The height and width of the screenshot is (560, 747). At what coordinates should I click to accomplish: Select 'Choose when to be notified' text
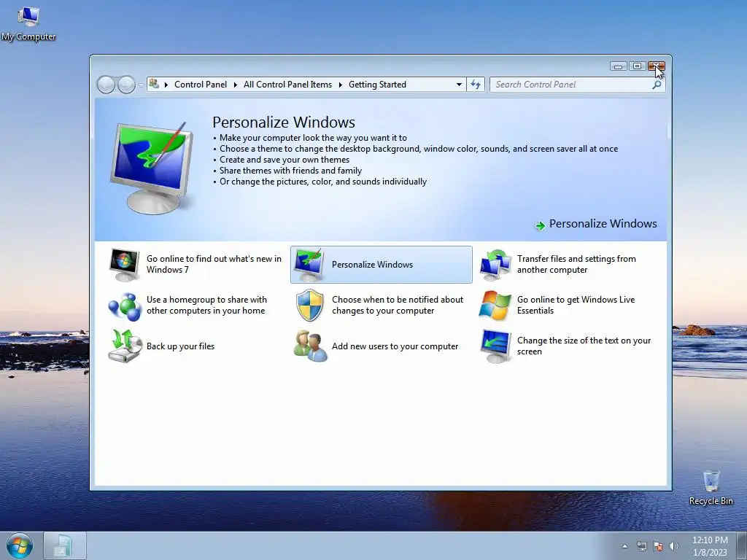(398, 306)
